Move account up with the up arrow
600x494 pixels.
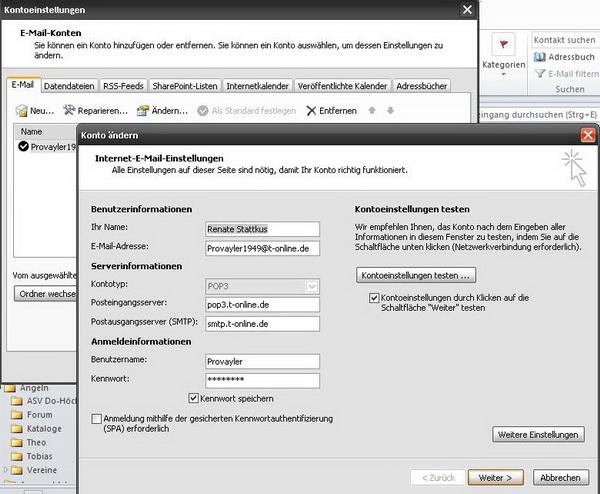pos(372,110)
